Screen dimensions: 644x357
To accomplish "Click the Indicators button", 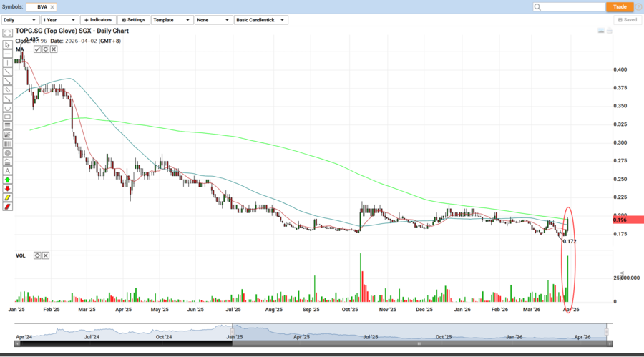I will (98, 20).
